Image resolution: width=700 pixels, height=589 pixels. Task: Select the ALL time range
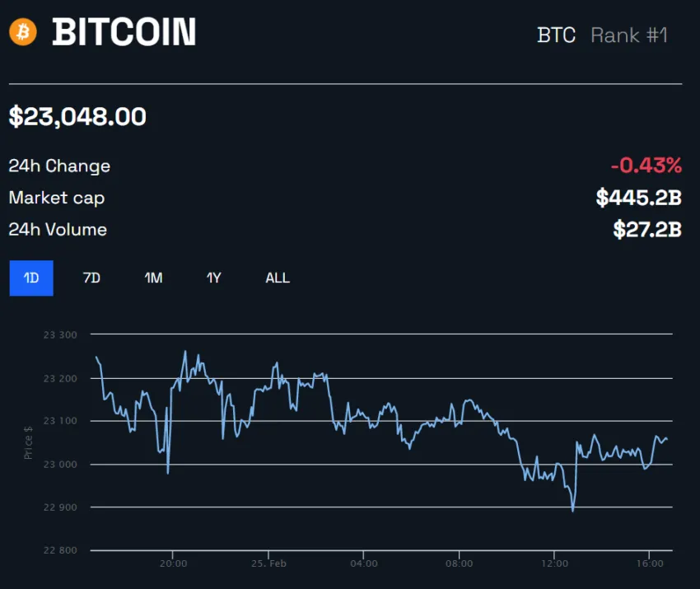[278, 278]
